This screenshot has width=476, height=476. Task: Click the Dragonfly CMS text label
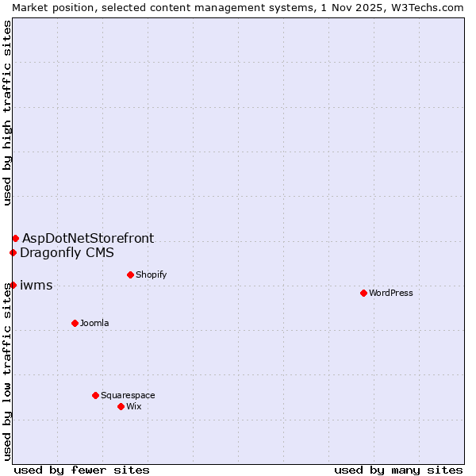[67, 253]
